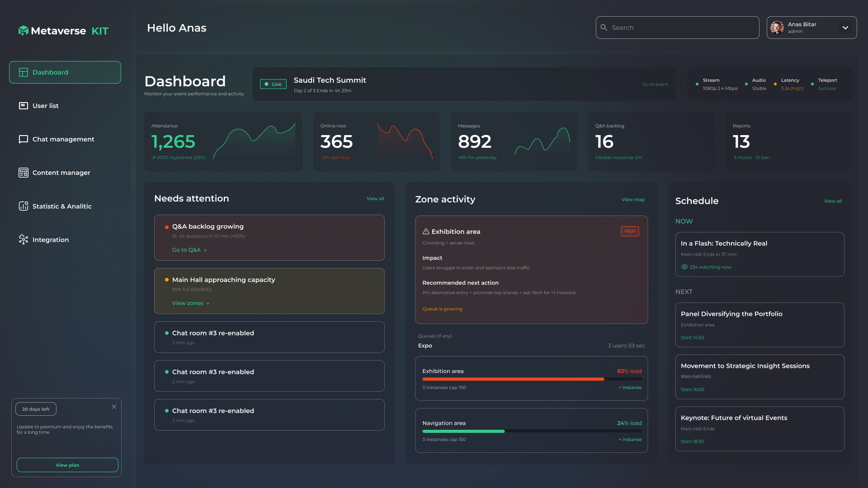Click the search magnifier icon
868x488 pixels.
coord(604,28)
